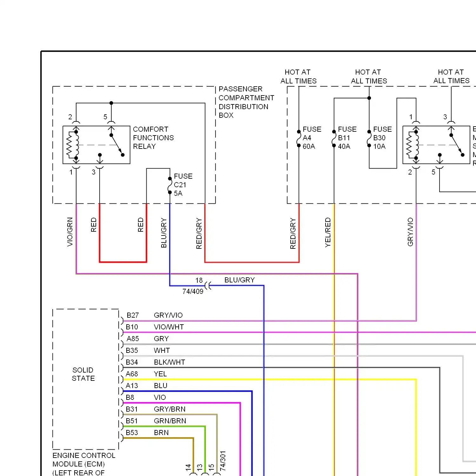476x476 pixels.
Task: Click ECM pin B31
Action: (x=132, y=409)
